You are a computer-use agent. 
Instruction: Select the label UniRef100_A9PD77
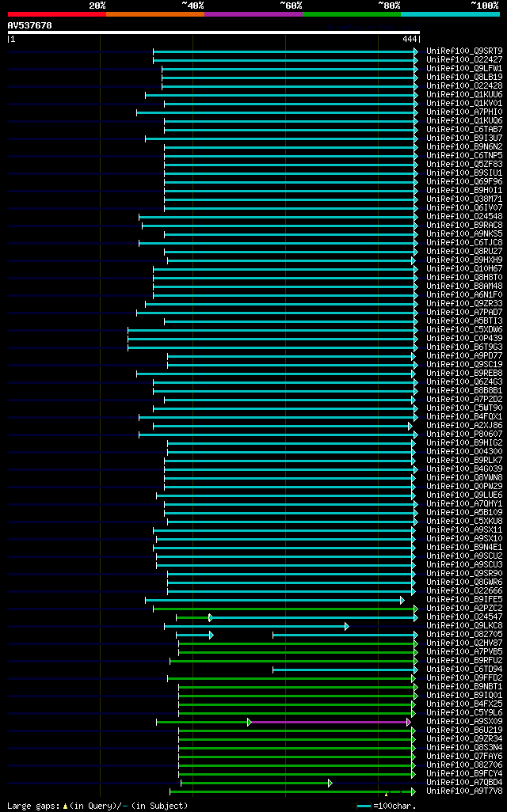(464, 356)
